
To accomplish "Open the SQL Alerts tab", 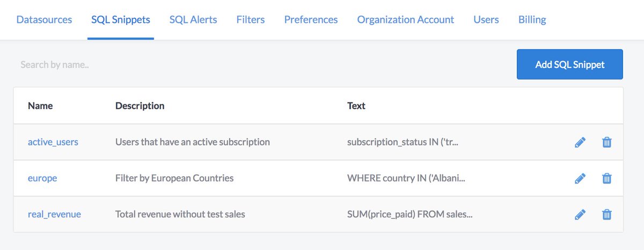I will tap(193, 20).
